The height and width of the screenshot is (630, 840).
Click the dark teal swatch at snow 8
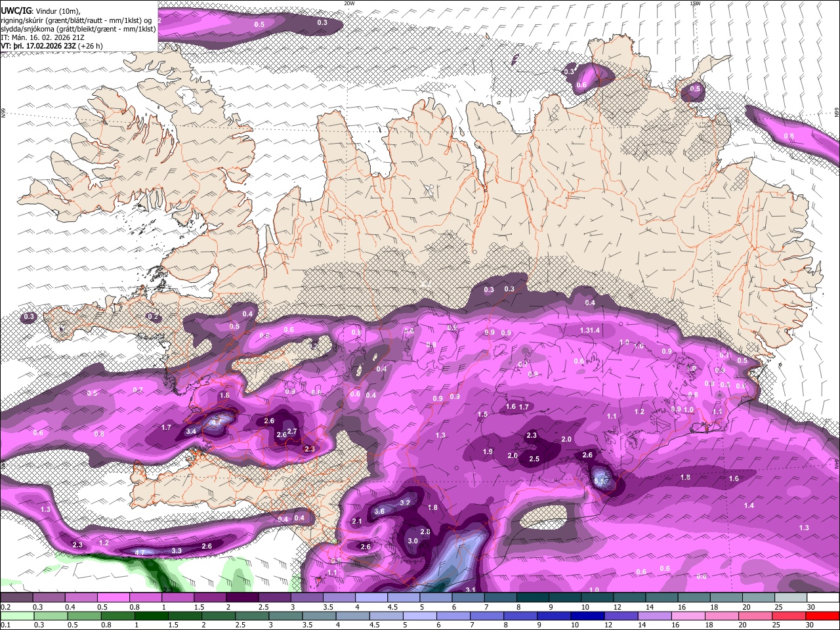tap(532, 598)
